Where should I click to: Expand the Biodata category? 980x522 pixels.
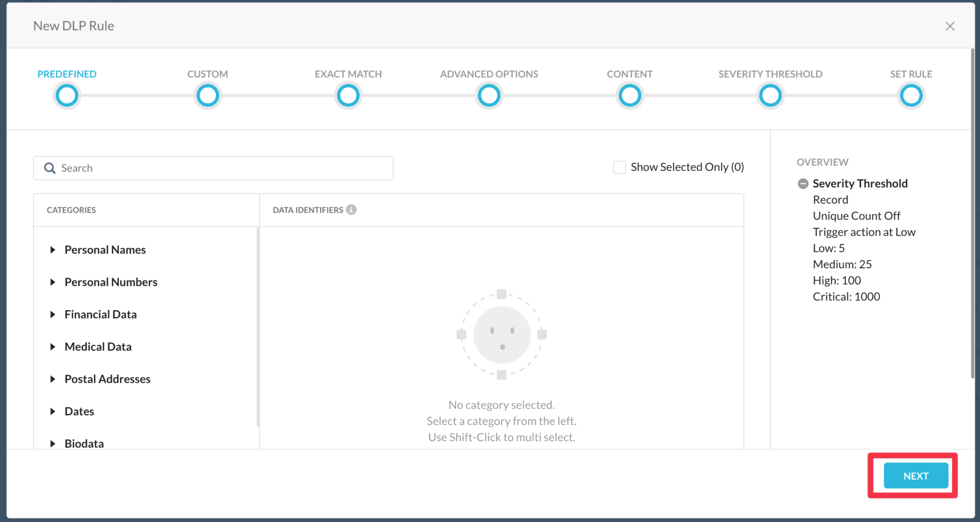tap(53, 443)
